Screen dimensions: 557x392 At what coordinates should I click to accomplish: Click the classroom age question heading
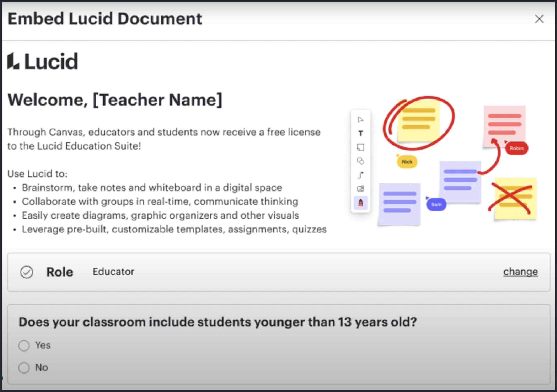pos(218,322)
